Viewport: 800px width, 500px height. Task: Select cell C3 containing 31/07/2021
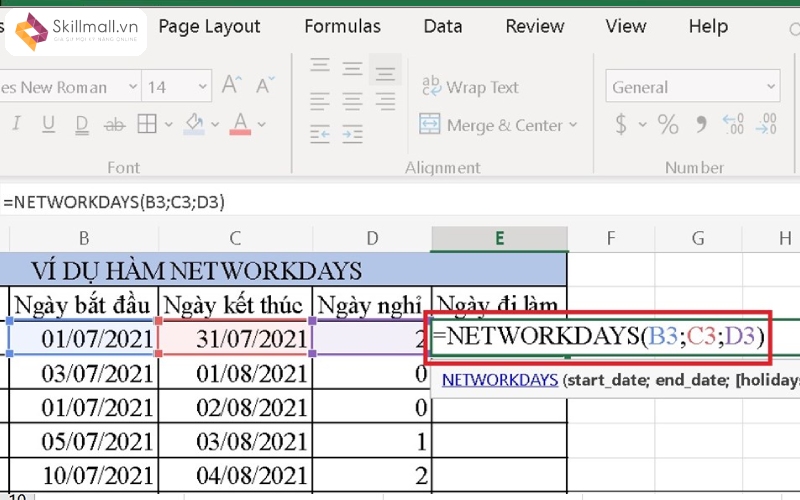235,339
